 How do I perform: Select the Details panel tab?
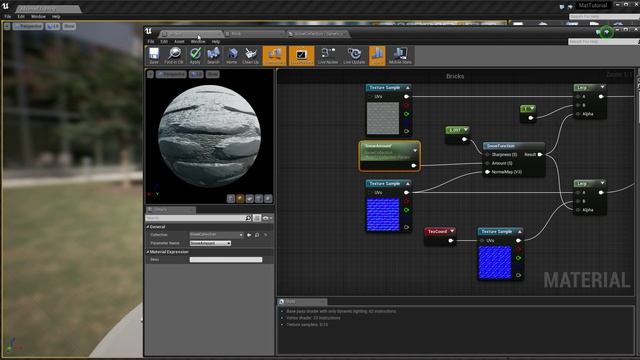coord(171,209)
